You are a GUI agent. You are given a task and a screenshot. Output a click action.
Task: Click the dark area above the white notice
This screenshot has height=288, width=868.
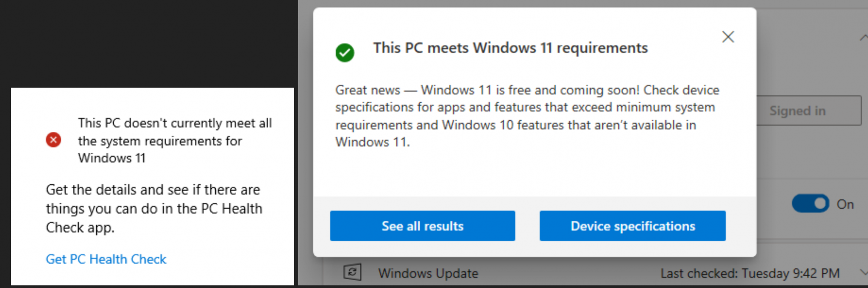[x=148, y=43]
